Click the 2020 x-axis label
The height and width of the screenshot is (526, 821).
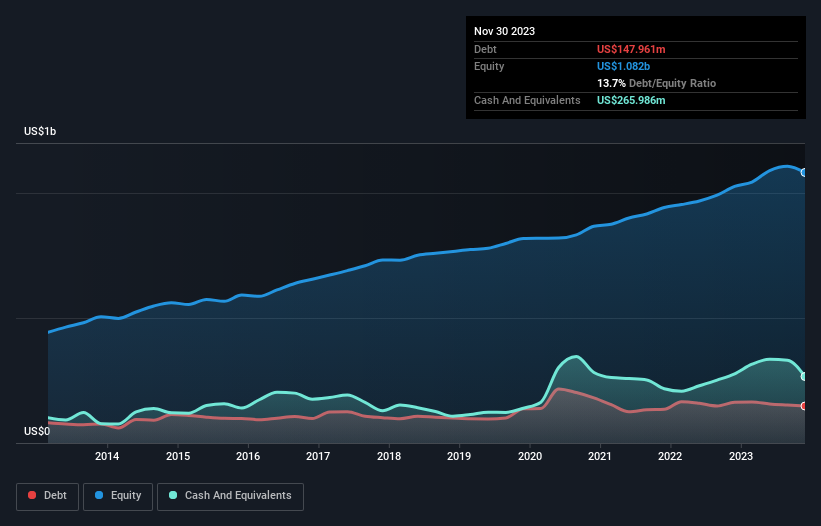(530, 456)
